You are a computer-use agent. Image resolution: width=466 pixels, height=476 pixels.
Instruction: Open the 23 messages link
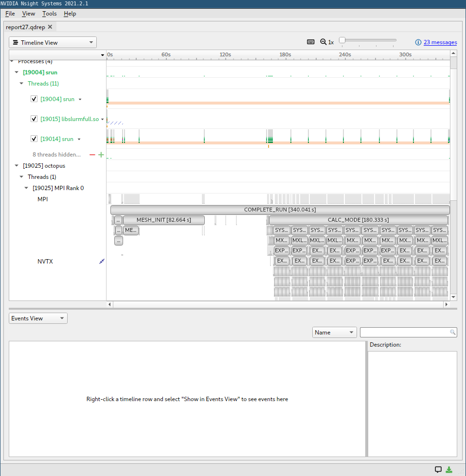440,42
